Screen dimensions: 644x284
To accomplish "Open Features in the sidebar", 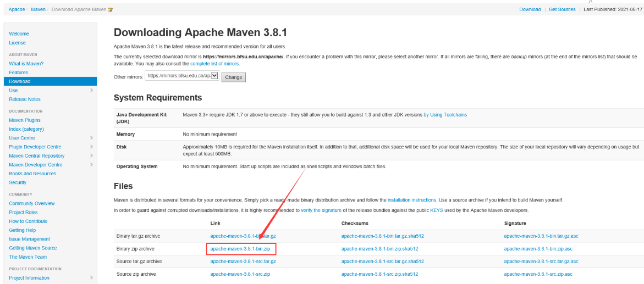I will [19, 72].
